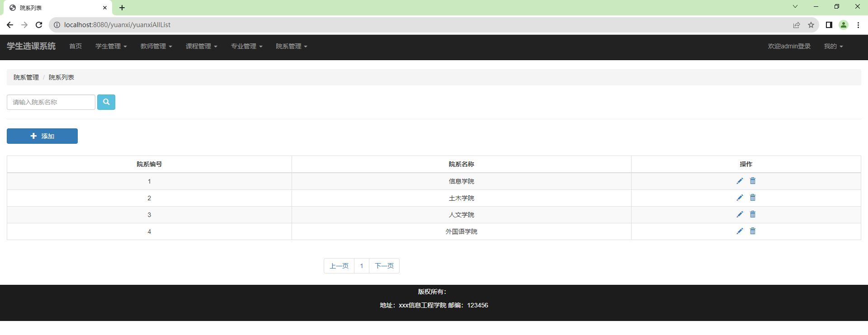Toggle the browser side panel
Viewport: 868px width, 335px height.
(829, 25)
